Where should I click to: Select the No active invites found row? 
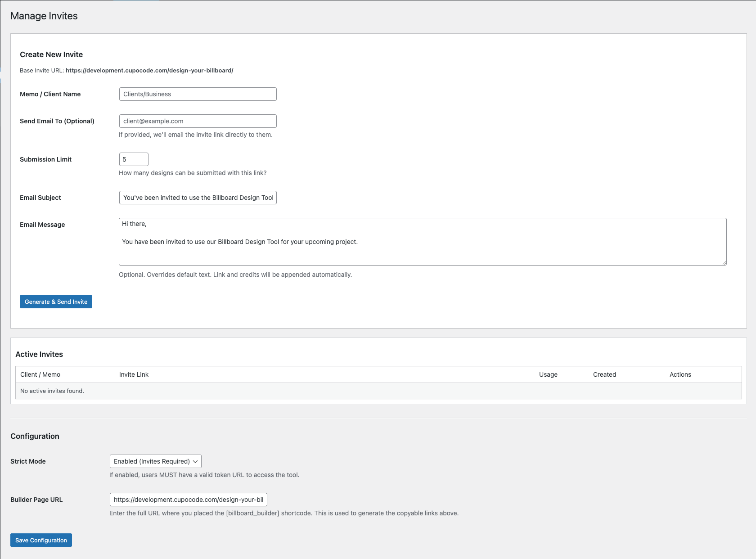coord(52,391)
